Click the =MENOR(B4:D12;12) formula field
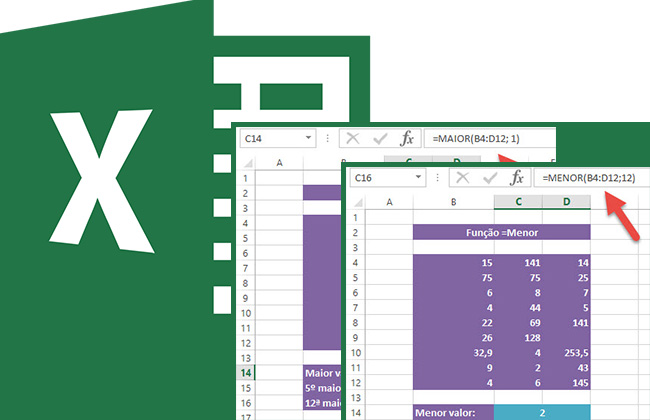The image size is (650, 420). coord(592,178)
